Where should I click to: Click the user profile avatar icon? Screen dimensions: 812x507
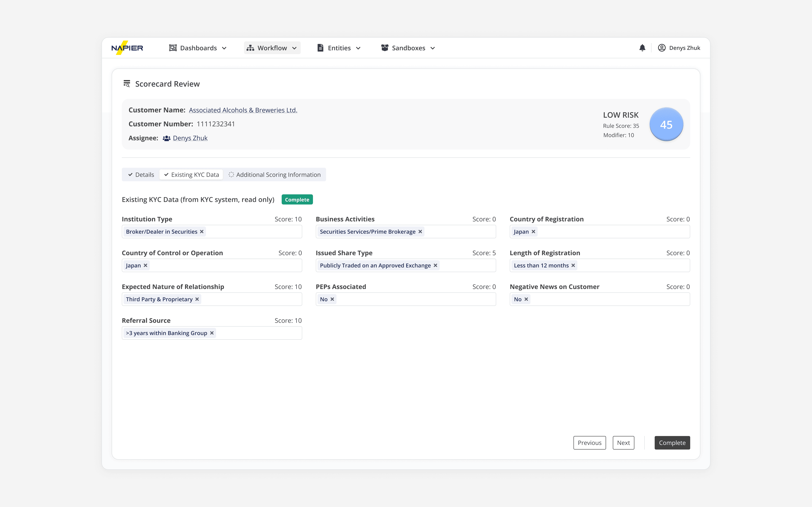(x=661, y=48)
